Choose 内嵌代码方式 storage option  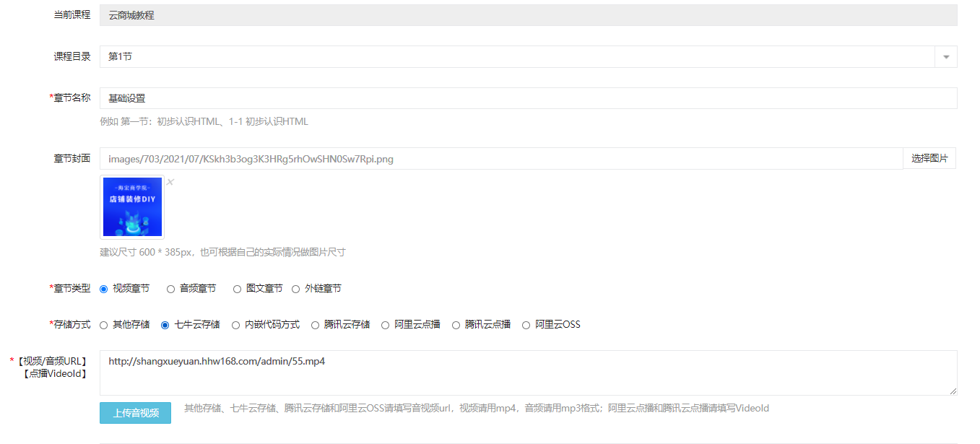pyautogui.click(x=236, y=325)
